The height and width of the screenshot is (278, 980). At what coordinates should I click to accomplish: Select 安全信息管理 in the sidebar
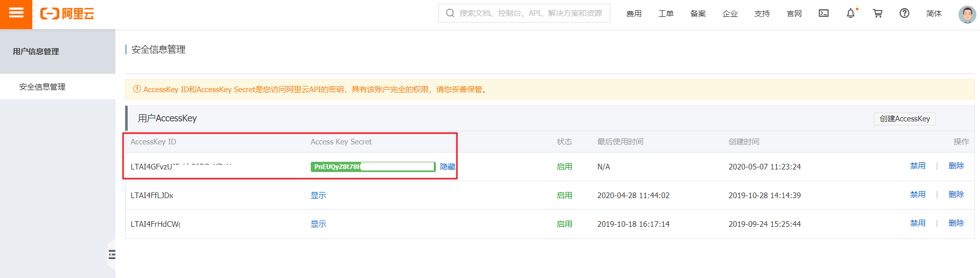click(x=42, y=87)
